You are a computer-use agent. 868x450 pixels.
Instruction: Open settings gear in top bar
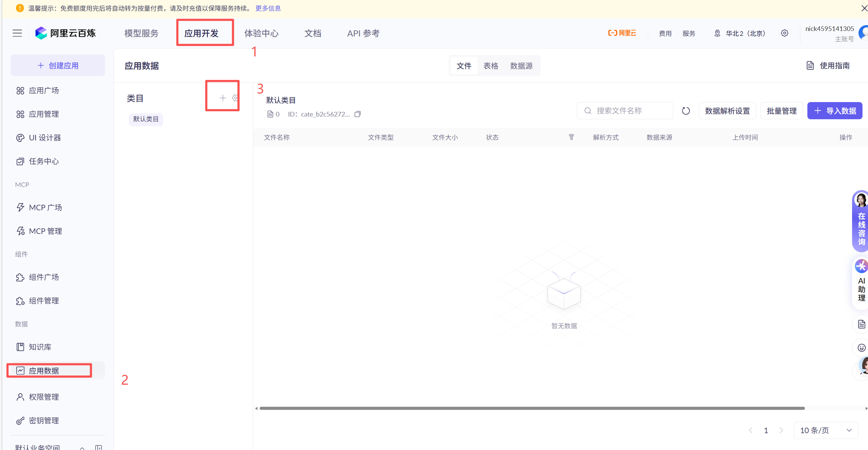784,33
